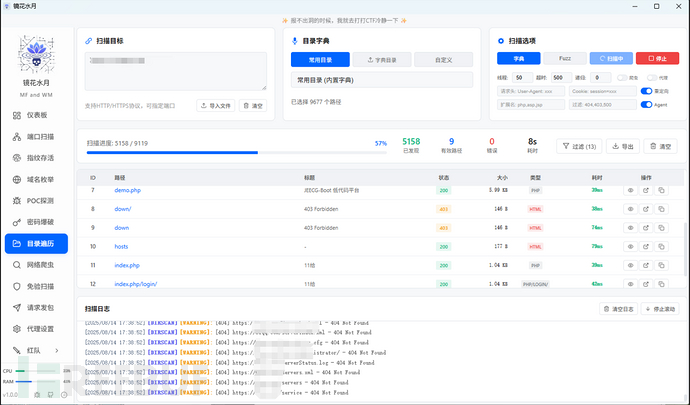Image resolution: width=690 pixels, height=405 pixels.
Task: Copy the hosts path
Action: pos(661,247)
